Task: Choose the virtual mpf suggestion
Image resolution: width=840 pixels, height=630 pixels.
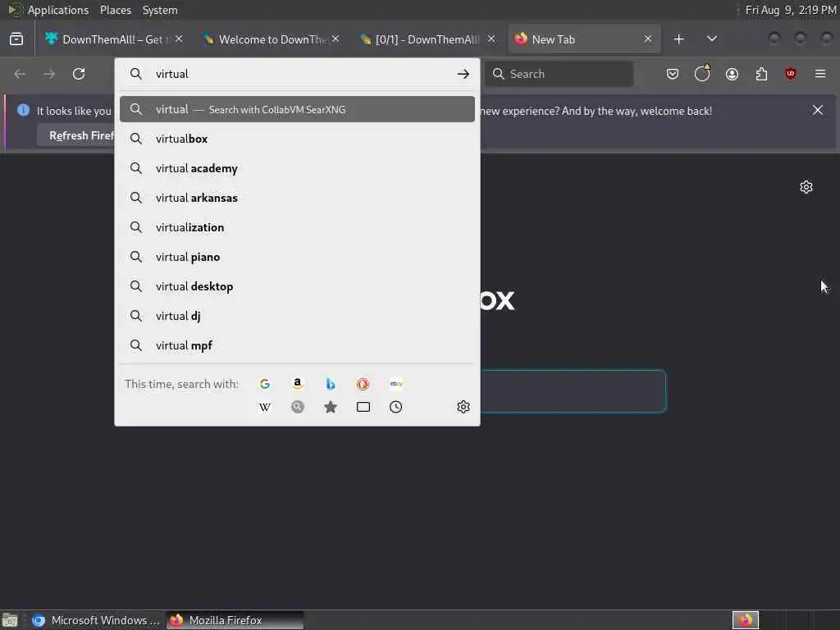Action: click(x=297, y=345)
